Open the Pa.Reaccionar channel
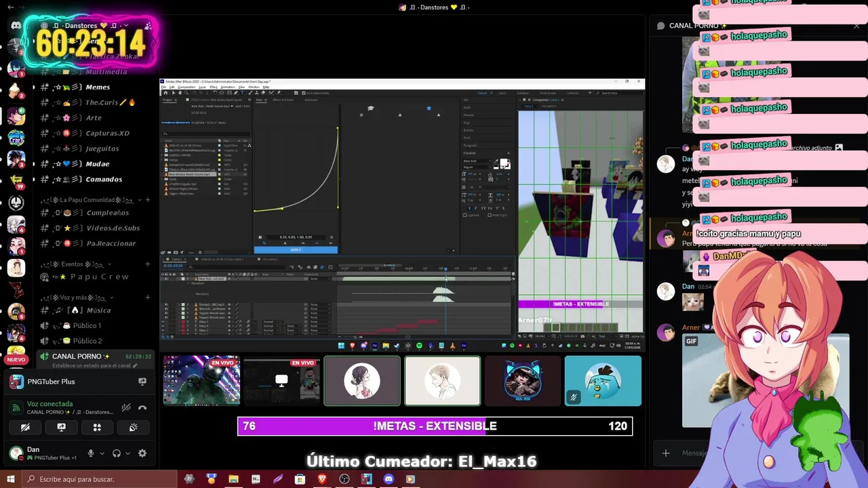The height and width of the screenshot is (488, 868). pos(97,243)
